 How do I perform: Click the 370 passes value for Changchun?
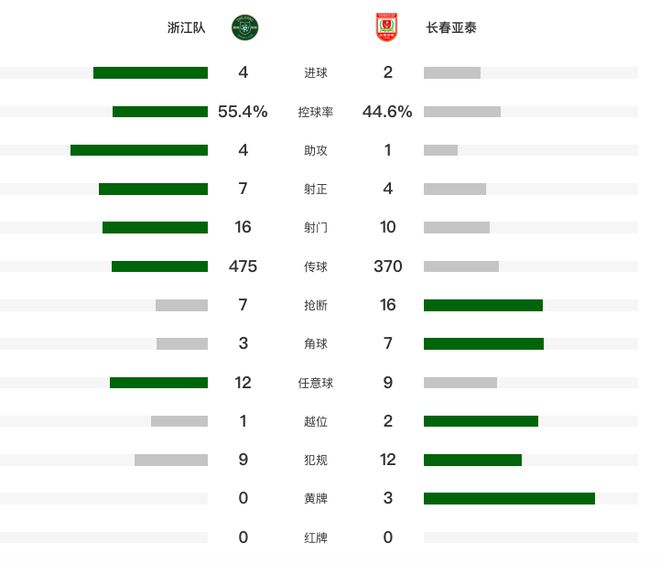pos(388,266)
